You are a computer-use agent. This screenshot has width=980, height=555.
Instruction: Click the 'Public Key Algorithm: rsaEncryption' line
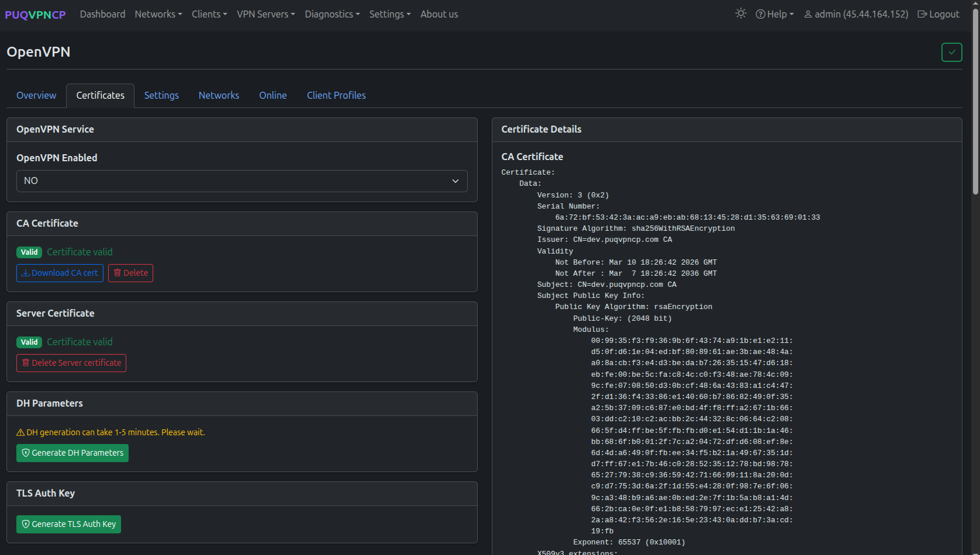click(x=634, y=307)
